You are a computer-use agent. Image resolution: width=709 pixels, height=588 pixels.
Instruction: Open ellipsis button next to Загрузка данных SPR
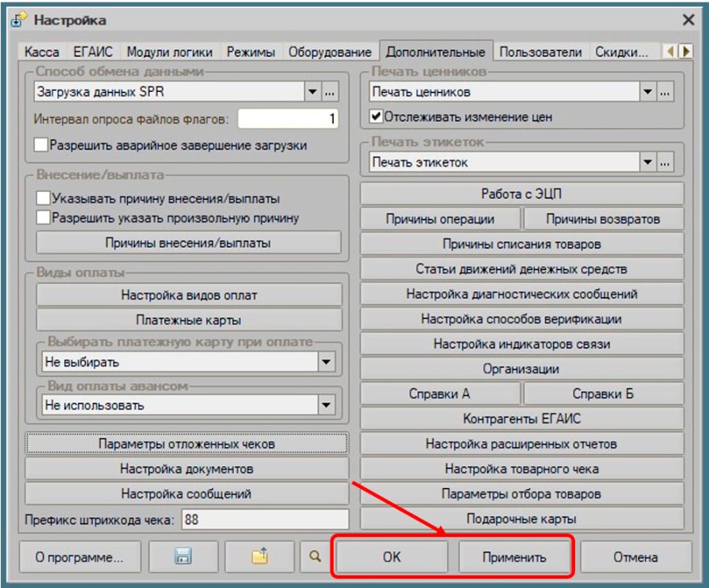click(329, 92)
